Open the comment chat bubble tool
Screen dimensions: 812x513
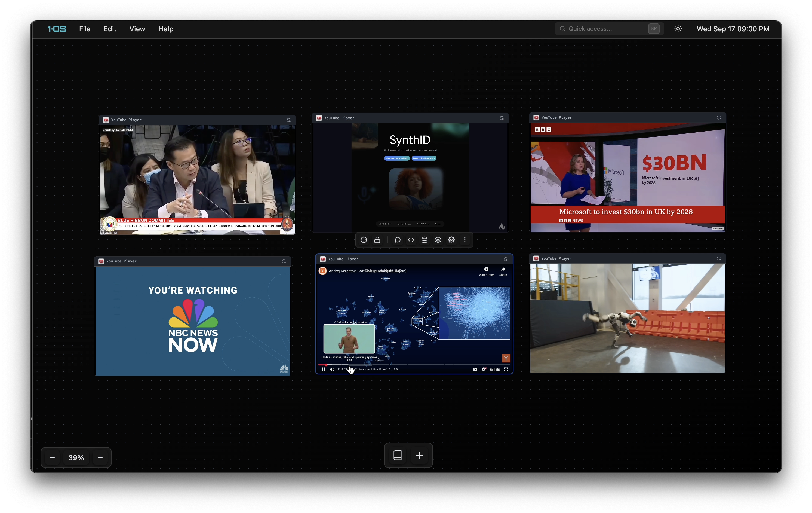pyautogui.click(x=398, y=240)
